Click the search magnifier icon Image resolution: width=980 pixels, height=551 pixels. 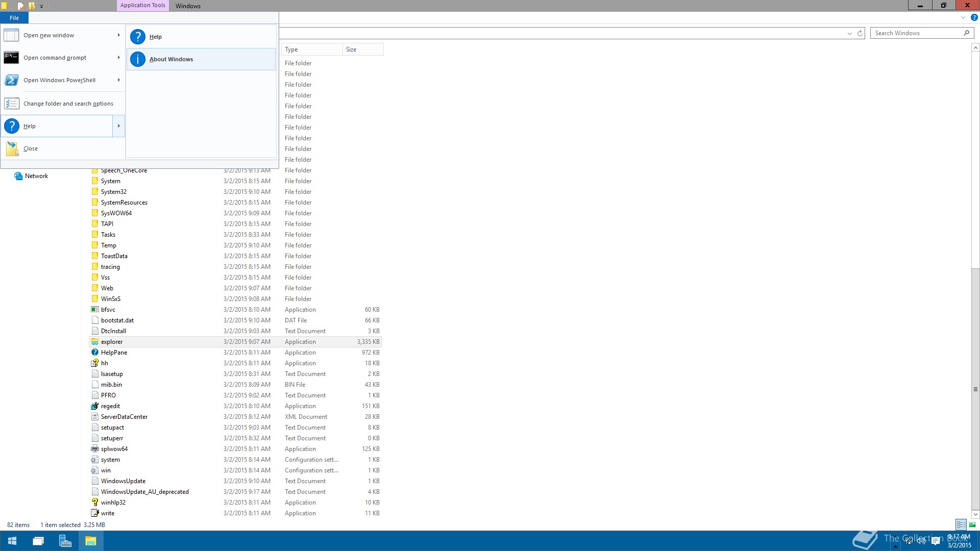(966, 33)
